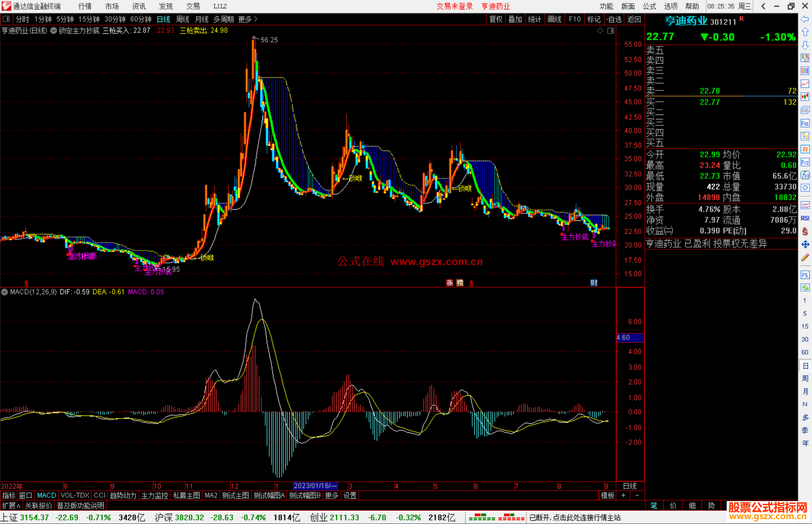The image size is (812, 524).
Task: Click the disconnected status link to reconnect
Action: click(x=575, y=518)
